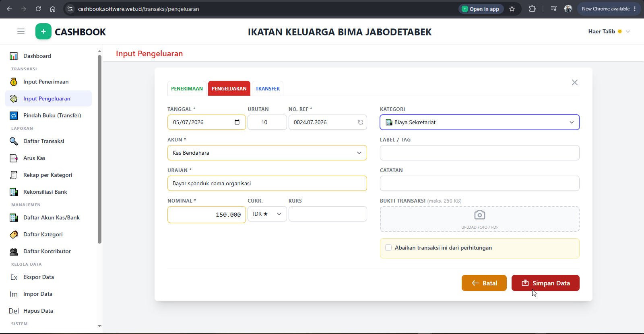The image size is (644, 334).
Task: Click the sidebar scroll up arrow
Action: [99, 51]
